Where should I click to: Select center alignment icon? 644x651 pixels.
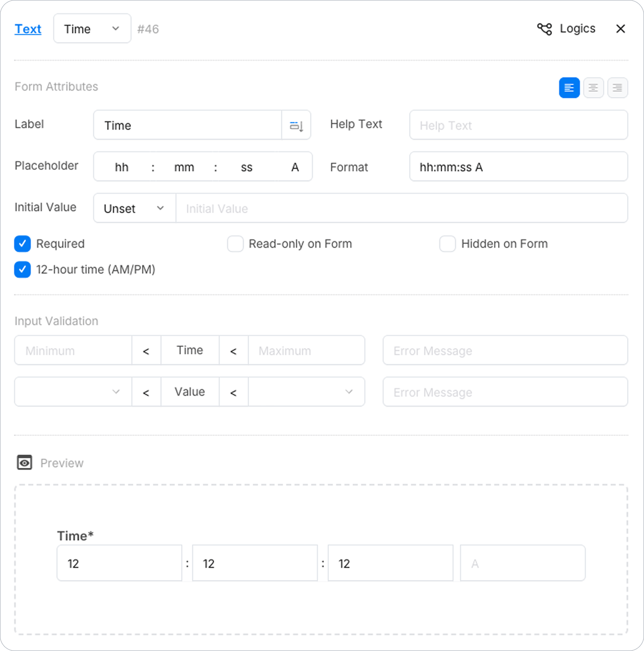tap(593, 88)
